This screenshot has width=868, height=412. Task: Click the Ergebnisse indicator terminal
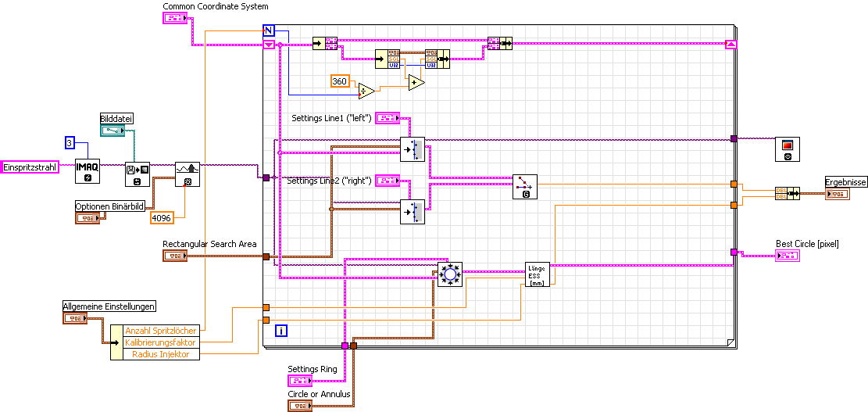click(x=837, y=194)
